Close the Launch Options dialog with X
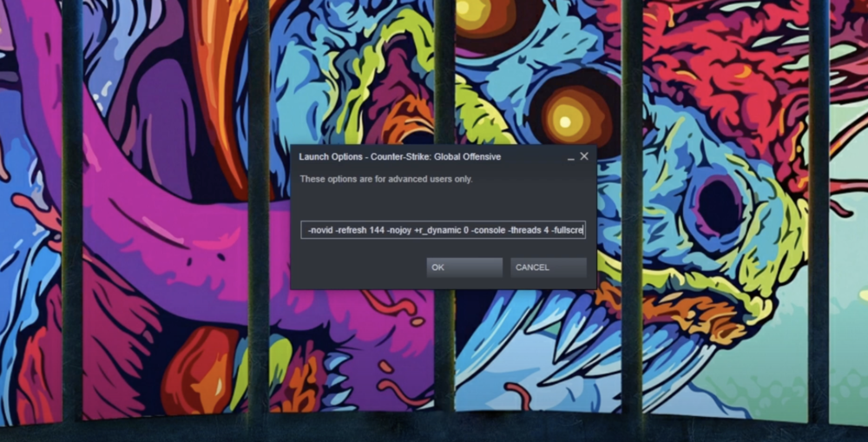The width and height of the screenshot is (868, 442). pos(584,156)
